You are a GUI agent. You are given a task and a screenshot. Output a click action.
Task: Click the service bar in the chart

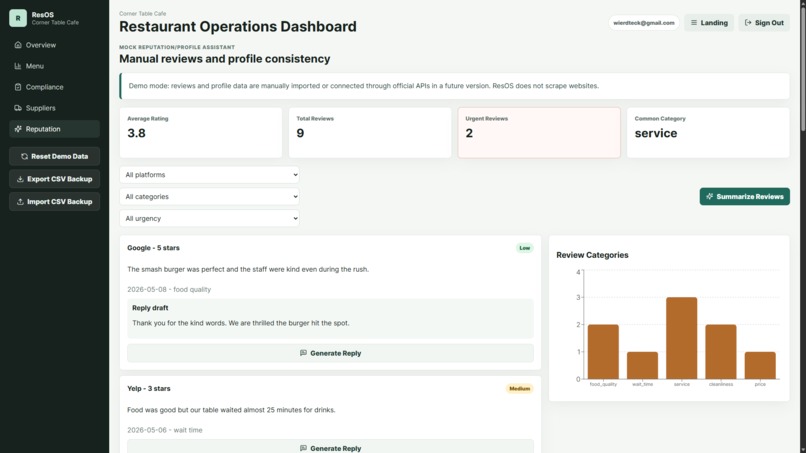[682, 338]
